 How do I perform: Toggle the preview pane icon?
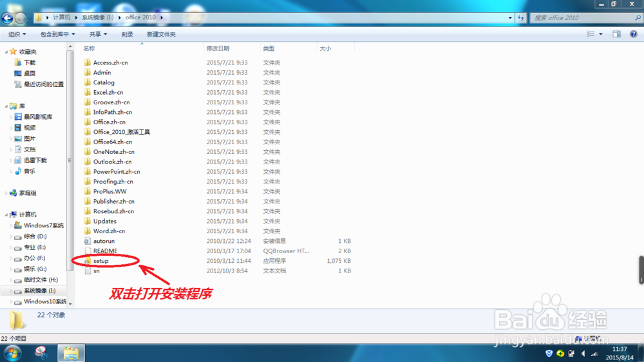[x=616, y=34]
